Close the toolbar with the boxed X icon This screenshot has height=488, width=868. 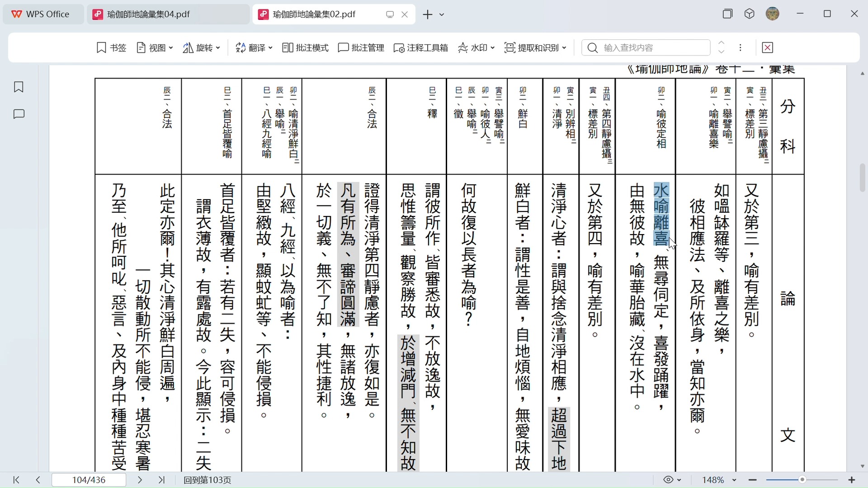coord(768,47)
